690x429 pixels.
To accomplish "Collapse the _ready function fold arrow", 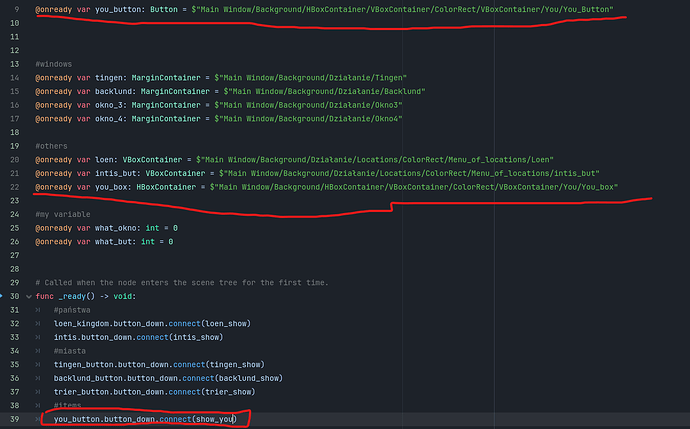I will pos(27,296).
